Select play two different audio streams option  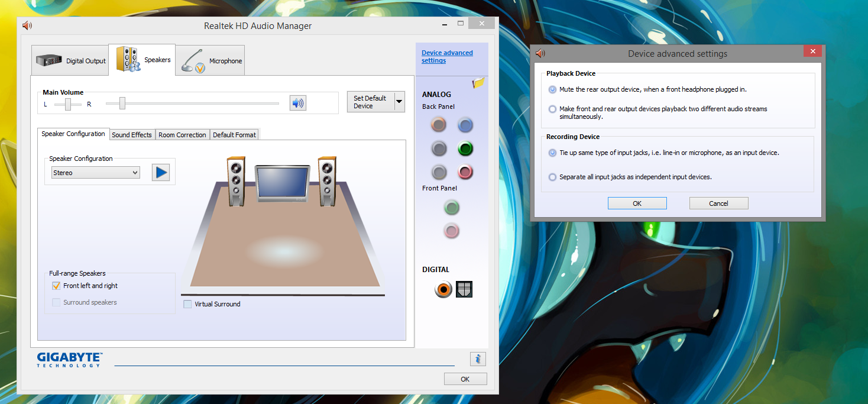click(x=552, y=109)
